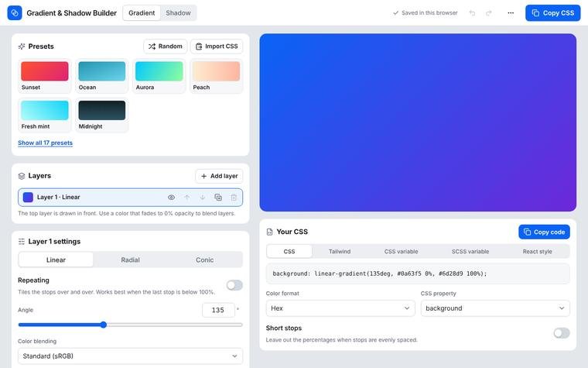Select the Radial gradient type
Screen dimensions: 588x368
click(130, 260)
